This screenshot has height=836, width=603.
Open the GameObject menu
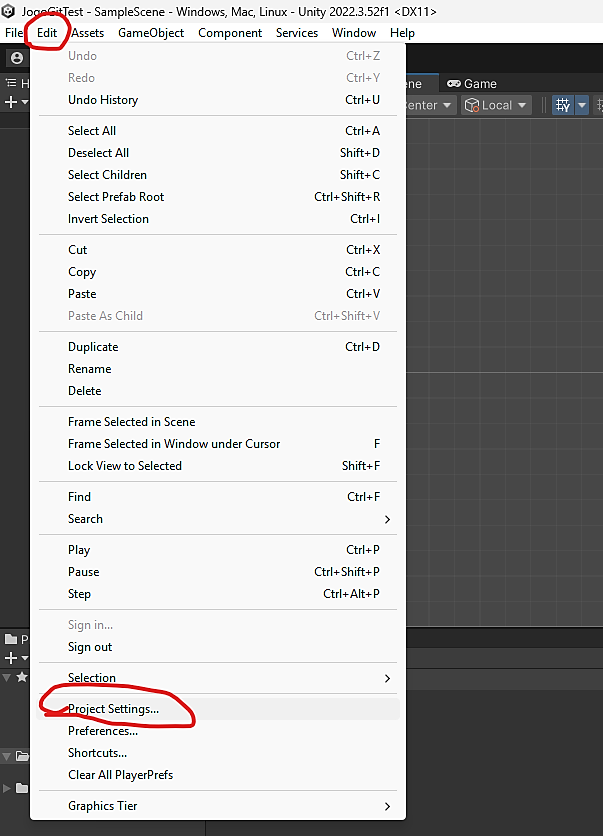[x=151, y=33]
